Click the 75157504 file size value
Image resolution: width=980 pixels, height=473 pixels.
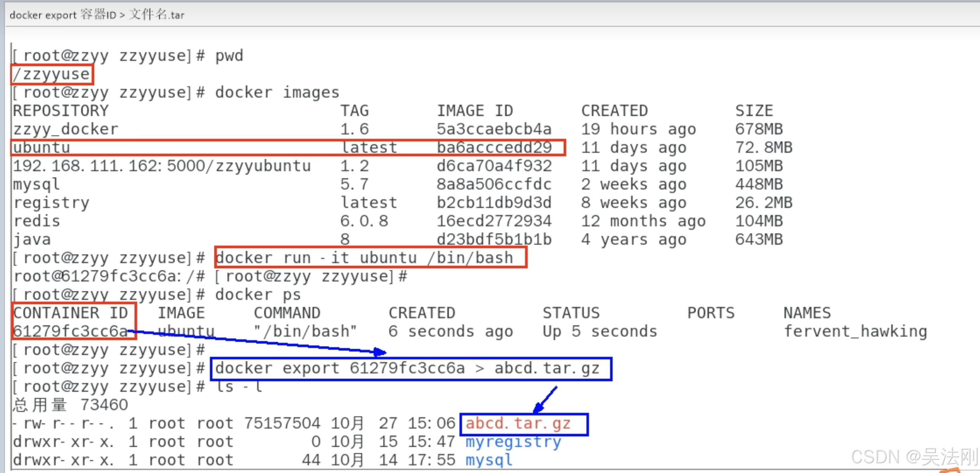point(282,424)
